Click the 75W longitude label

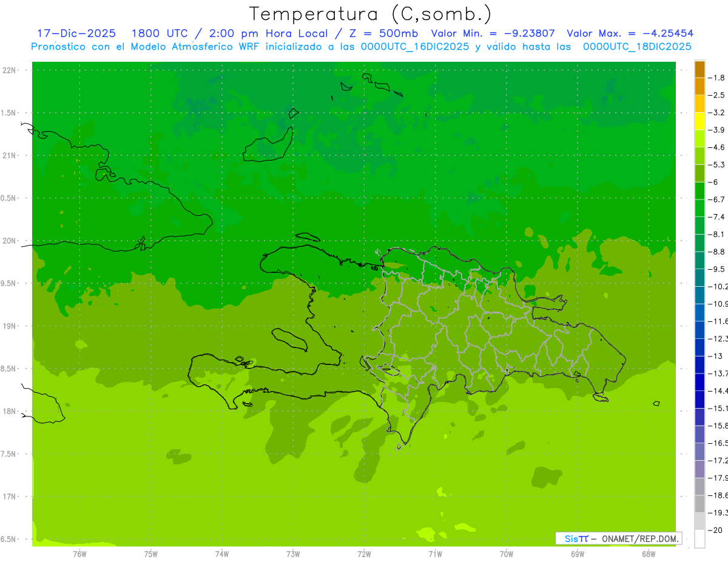(151, 554)
